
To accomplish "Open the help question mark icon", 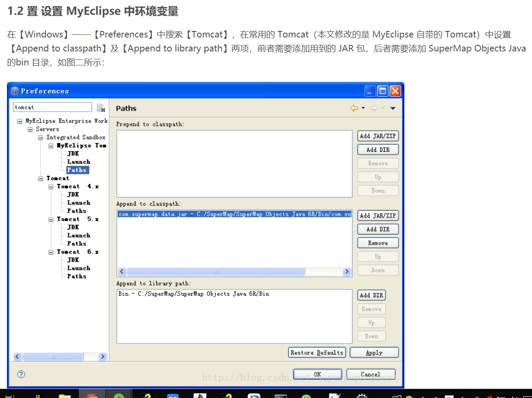I will click(21, 374).
